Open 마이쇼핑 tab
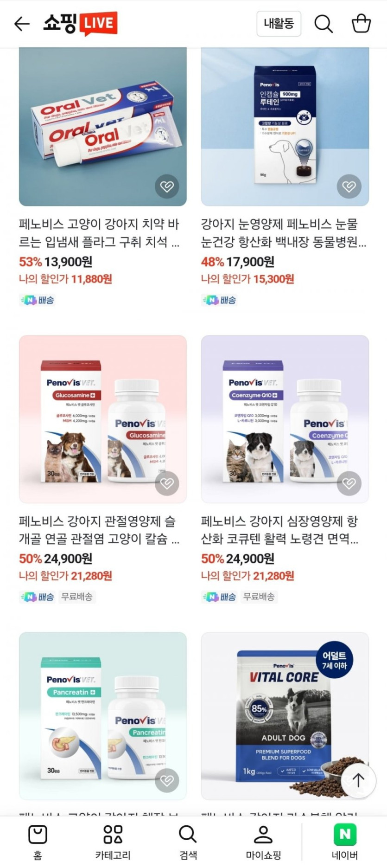 (263, 842)
